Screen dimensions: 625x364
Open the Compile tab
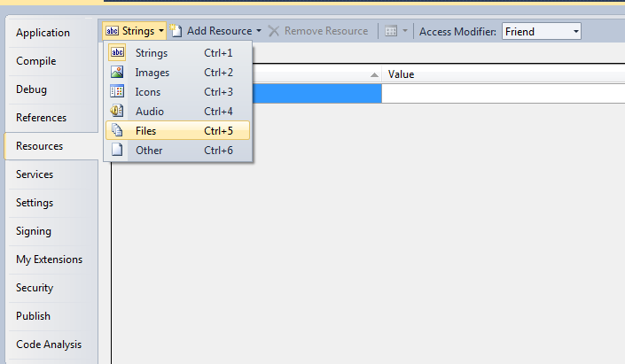click(x=36, y=61)
